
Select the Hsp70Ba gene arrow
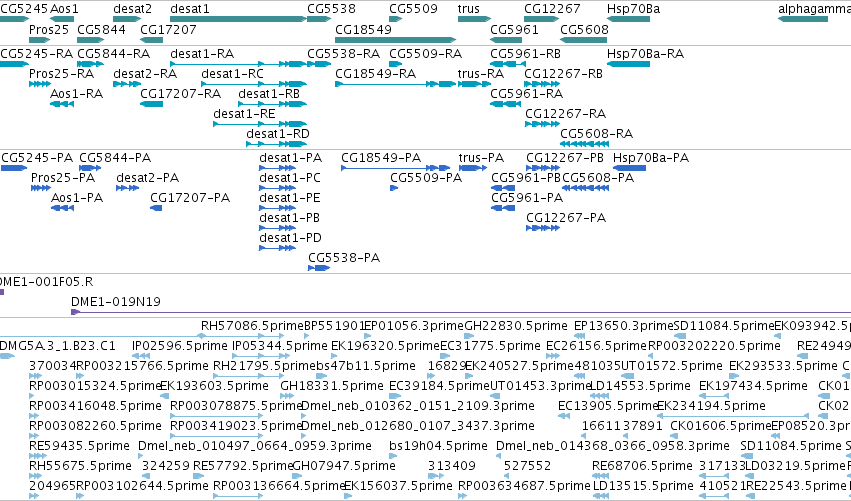click(628, 19)
